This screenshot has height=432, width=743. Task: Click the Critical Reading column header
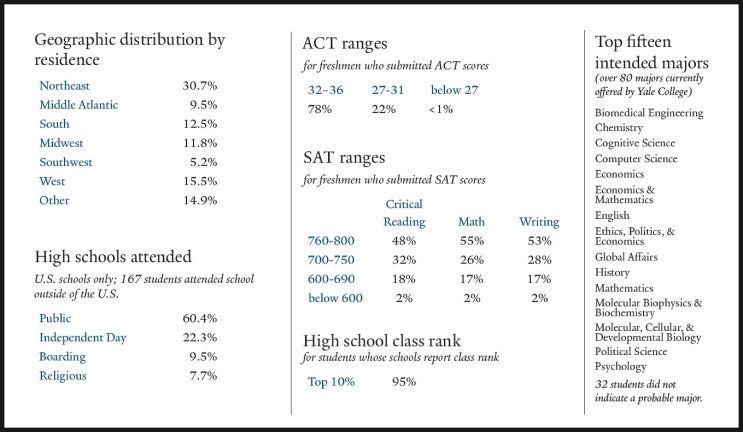pos(404,213)
